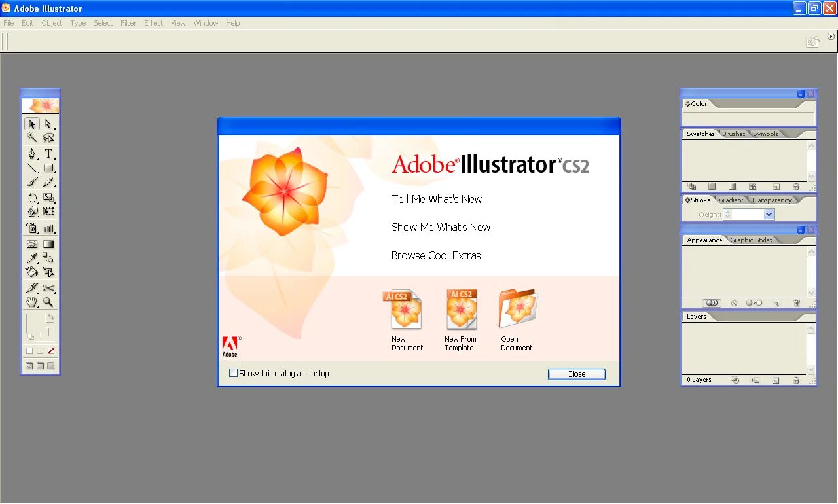Click the Fill color box in toolbox
The height and width of the screenshot is (504, 838).
coord(35,323)
